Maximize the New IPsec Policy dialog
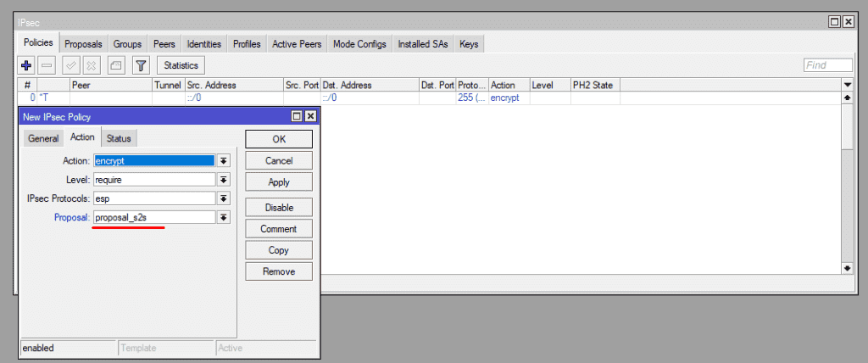The width and height of the screenshot is (868, 363). [x=297, y=116]
